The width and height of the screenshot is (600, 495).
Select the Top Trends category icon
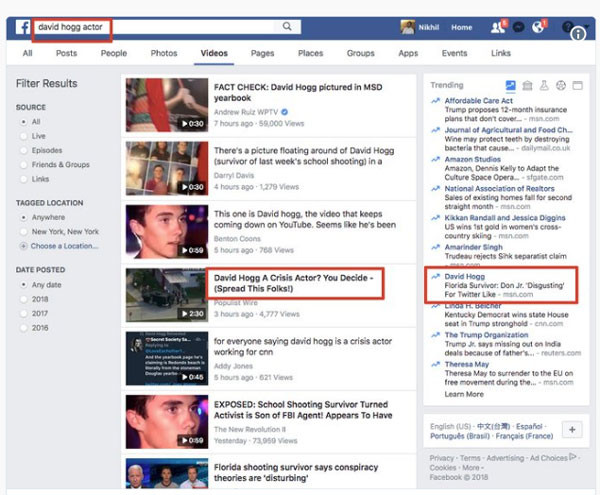510,85
